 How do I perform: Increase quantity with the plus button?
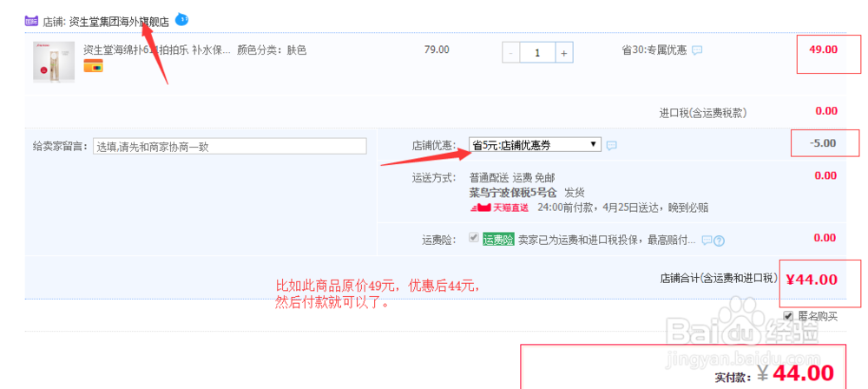[564, 53]
